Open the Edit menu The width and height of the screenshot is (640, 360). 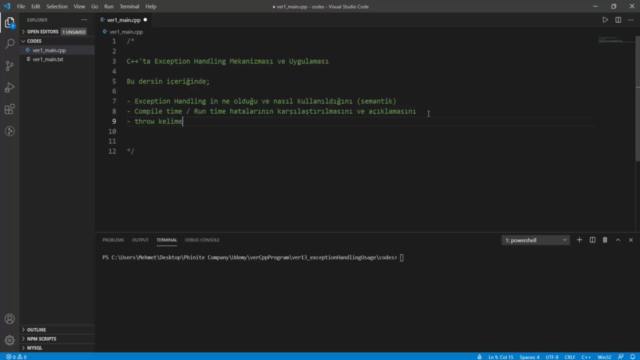click(x=36, y=7)
